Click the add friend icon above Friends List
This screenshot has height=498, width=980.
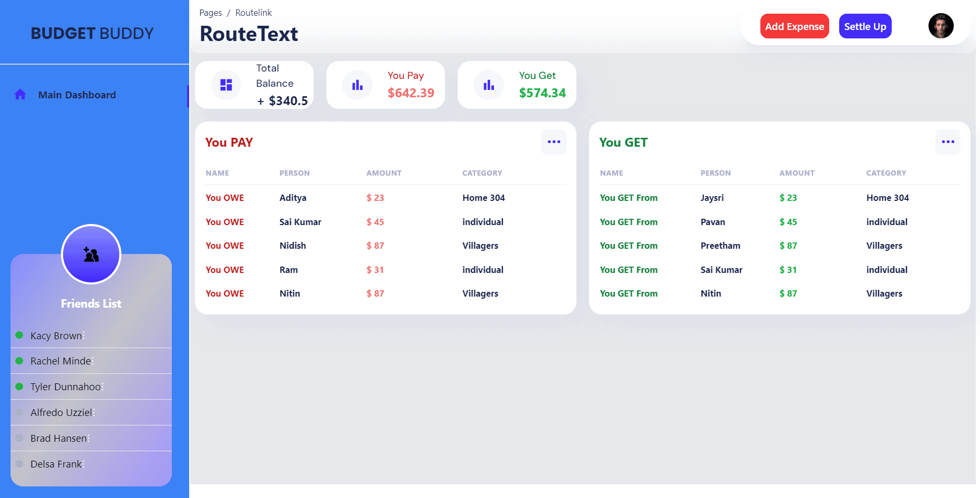[91, 255]
